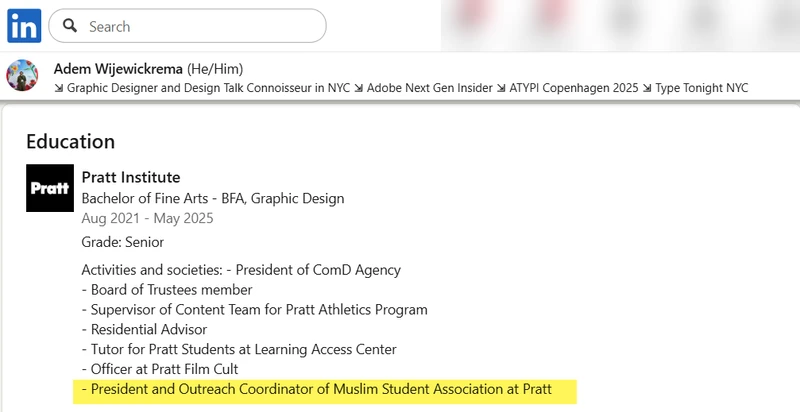This screenshot has height=412, width=800.
Task: Click the Education section heading
Action: pos(70,141)
